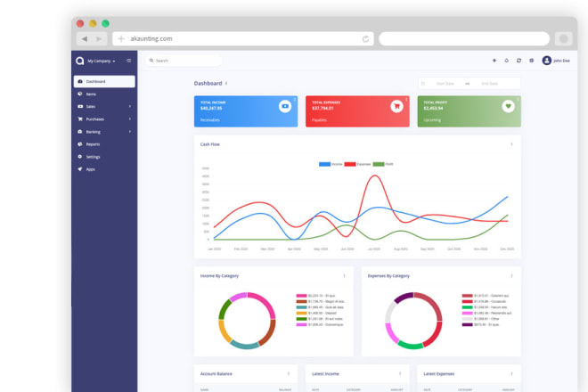Open the Expenses By Category widget options
This screenshot has width=588, height=392.
tap(511, 275)
